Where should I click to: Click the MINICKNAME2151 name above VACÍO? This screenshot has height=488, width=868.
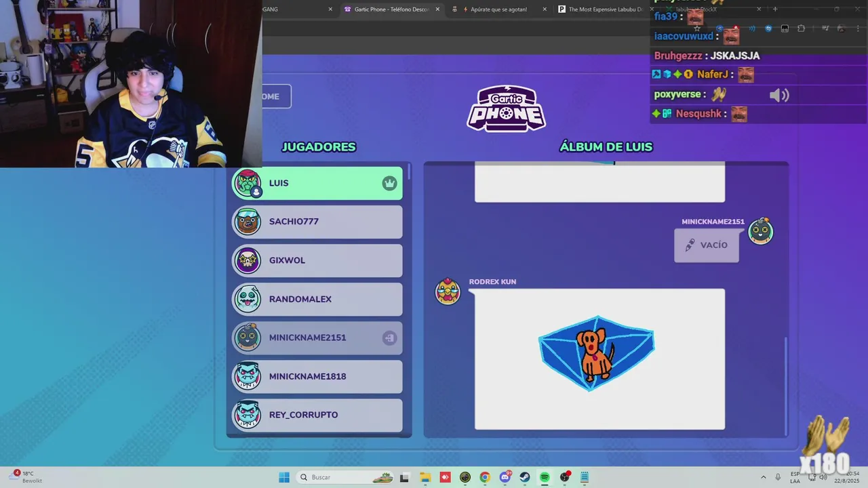pos(713,222)
